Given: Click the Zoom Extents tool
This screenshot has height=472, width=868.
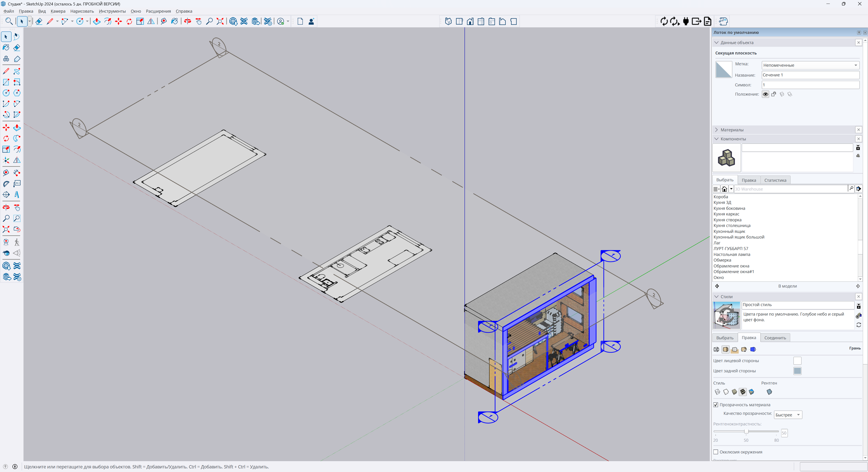Looking at the screenshot, I should pyautogui.click(x=6, y=229).
